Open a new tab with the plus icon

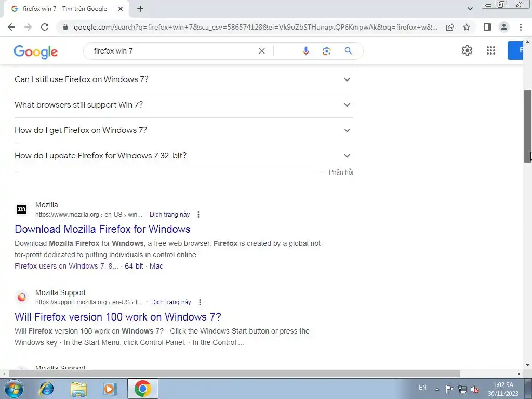pyautogui.click(x=140, y=9)
